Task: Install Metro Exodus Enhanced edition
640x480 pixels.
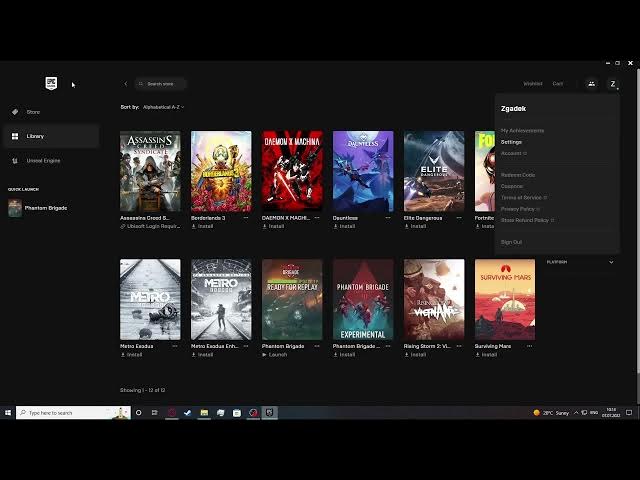Action: [202, 355]
